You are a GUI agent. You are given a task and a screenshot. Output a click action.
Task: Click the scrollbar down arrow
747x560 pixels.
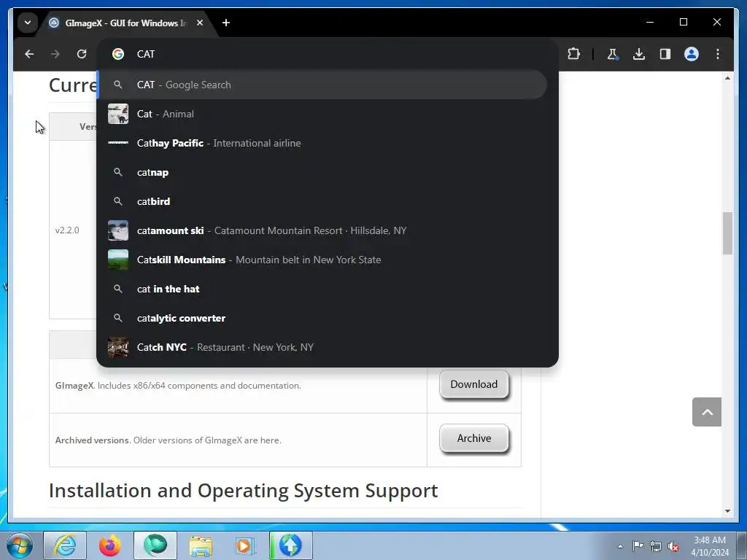pyautogui.click(x=727, y=511)
